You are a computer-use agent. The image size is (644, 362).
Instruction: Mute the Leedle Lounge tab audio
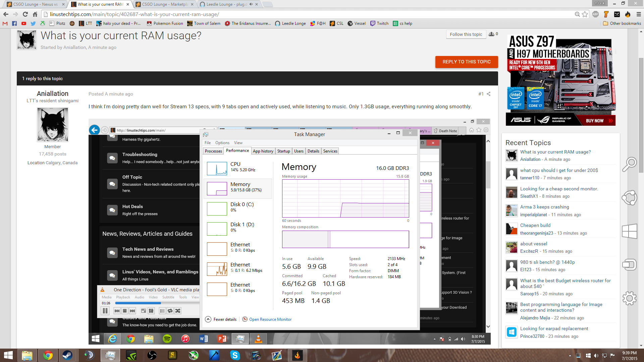[251, 4]
